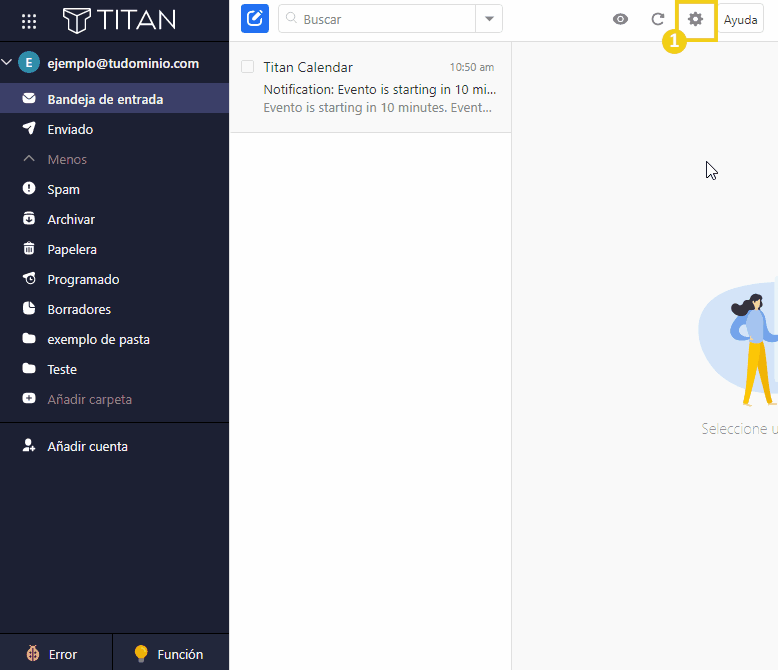Click Añadir cuenta to add an account
The width and height of the screenshot is (778, 670).
(87, 446)
